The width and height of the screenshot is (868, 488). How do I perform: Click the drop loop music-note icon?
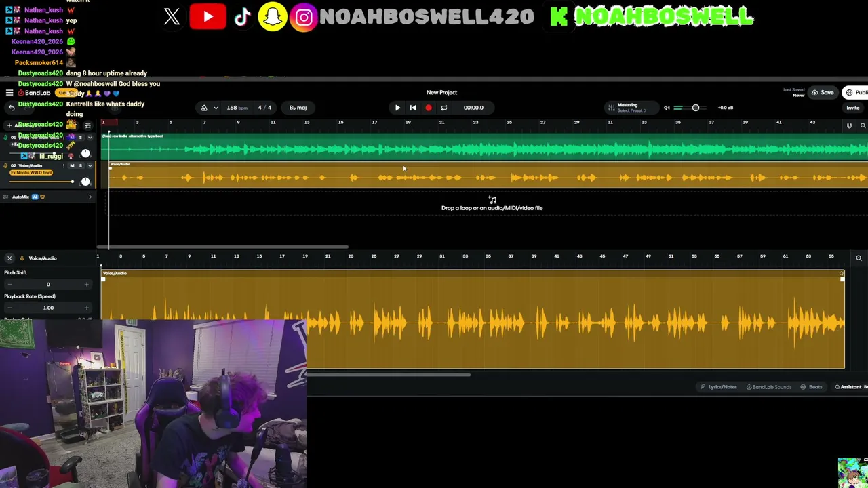click(x=492, y=200)
